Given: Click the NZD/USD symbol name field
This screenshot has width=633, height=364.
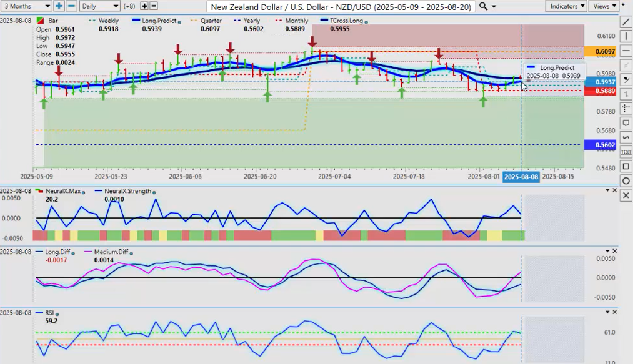Looking at the screenshot, I should pos(341,6).
